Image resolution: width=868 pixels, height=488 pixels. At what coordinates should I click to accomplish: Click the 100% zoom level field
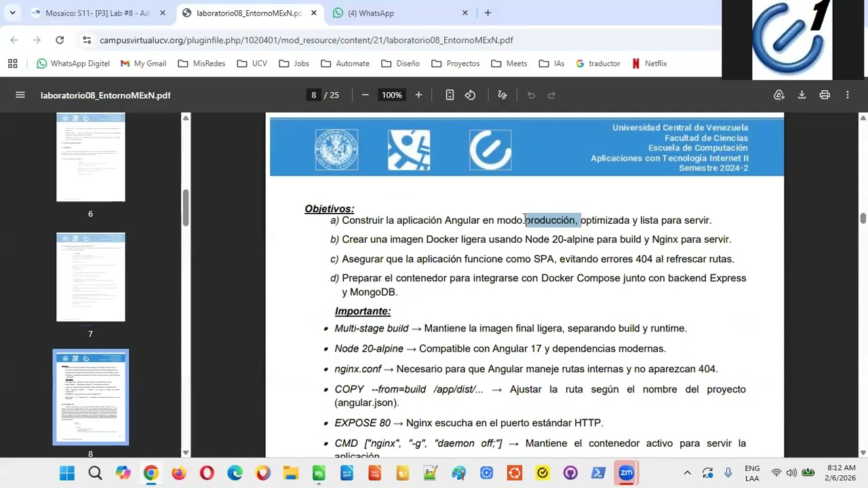coord(392,95)
